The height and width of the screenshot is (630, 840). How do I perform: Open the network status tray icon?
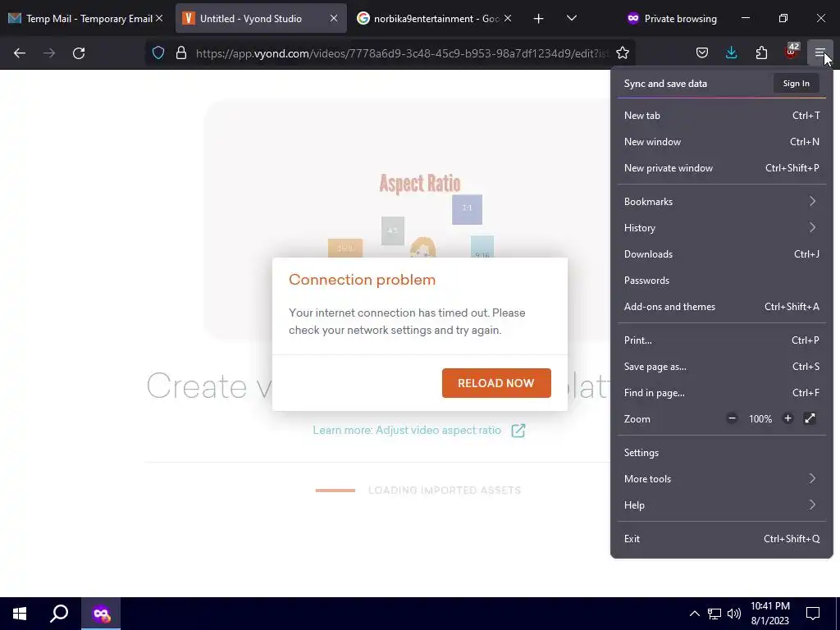[714, 614]
